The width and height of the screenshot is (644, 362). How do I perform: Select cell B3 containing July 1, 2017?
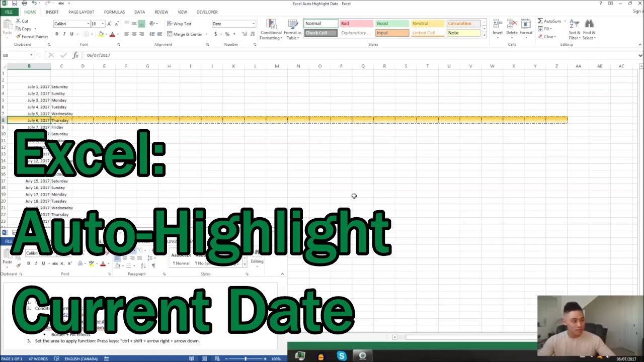pos(29,86)
